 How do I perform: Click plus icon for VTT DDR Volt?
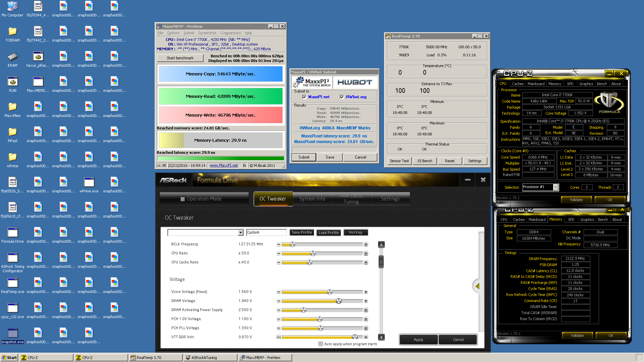tap(366, 337)
